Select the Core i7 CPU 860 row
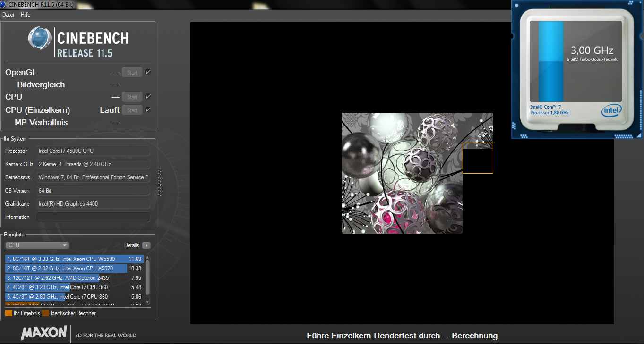 [x=74, y=297]
